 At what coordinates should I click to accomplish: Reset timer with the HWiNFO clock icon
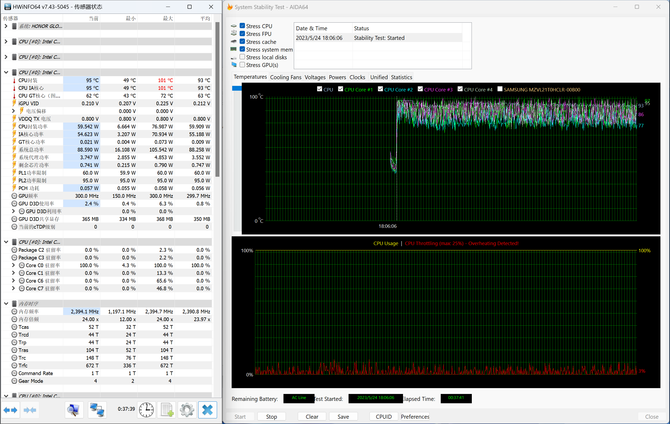point(146,410)
